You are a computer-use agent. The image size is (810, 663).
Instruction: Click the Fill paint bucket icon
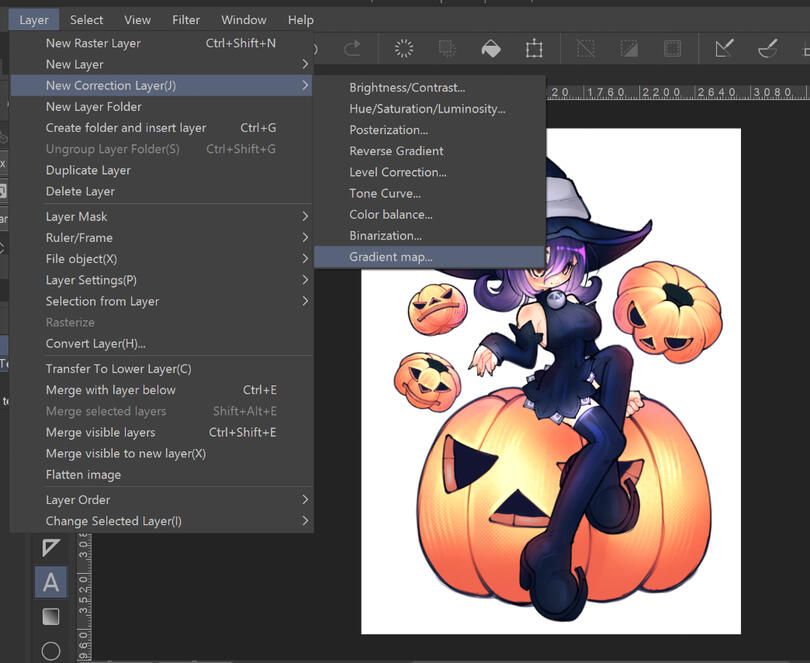490,48
